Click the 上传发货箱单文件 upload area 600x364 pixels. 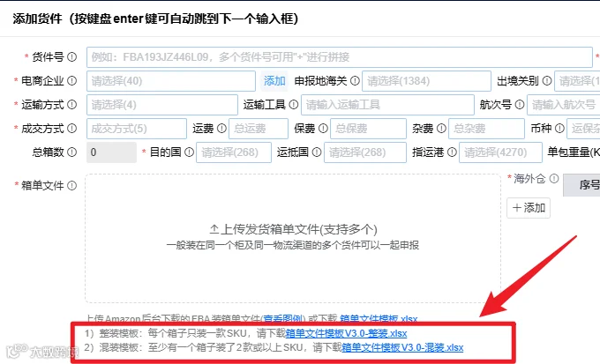293,238
